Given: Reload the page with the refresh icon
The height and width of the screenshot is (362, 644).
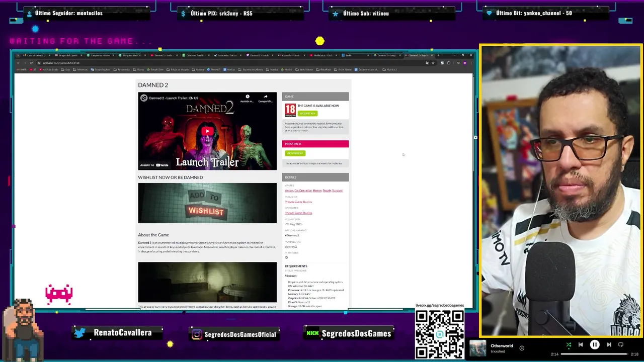Looking at the screenshot, I should [31, 63].
